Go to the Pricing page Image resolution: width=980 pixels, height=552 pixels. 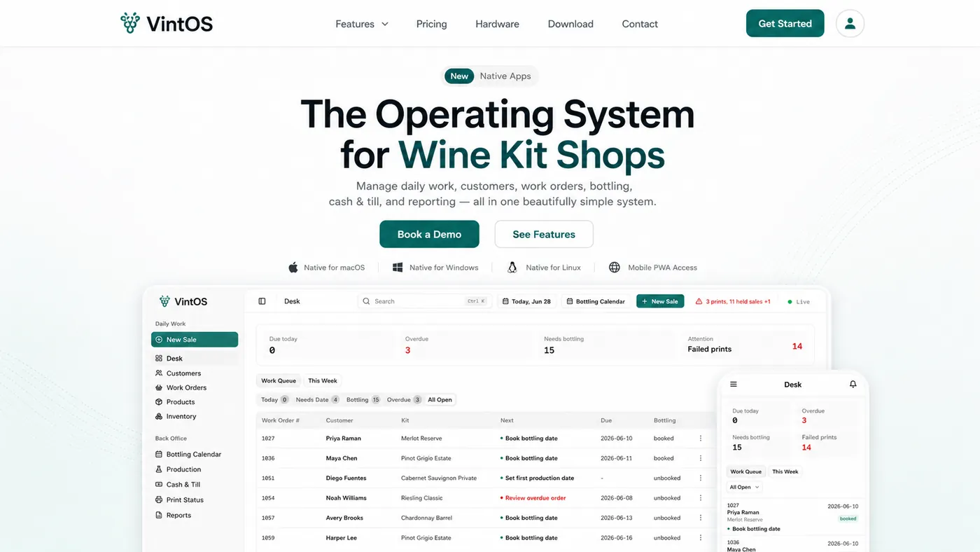tap(431, 24)
